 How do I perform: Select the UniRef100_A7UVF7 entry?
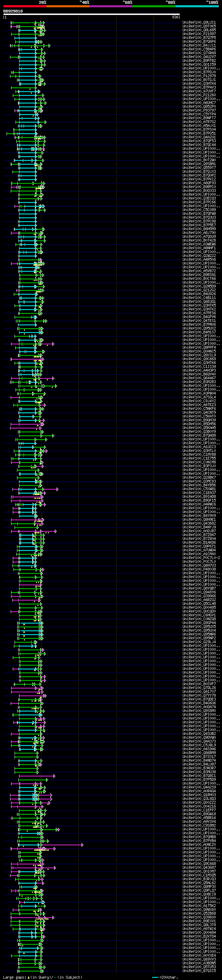199,91
